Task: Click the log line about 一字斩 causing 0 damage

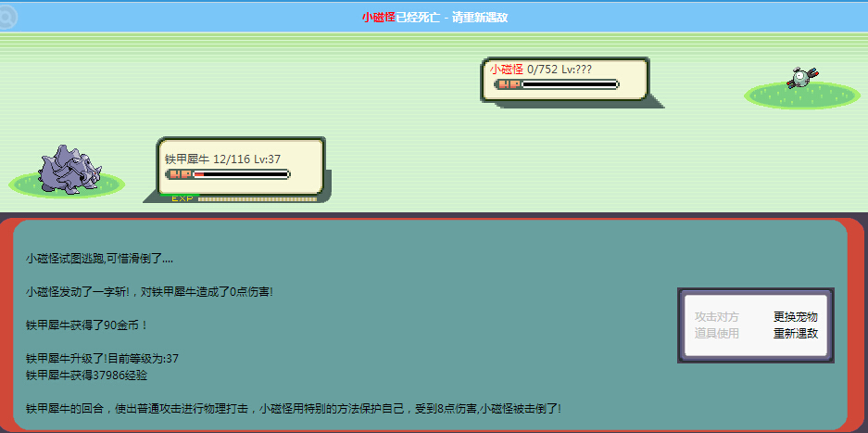Action: (x=149, y=291)
